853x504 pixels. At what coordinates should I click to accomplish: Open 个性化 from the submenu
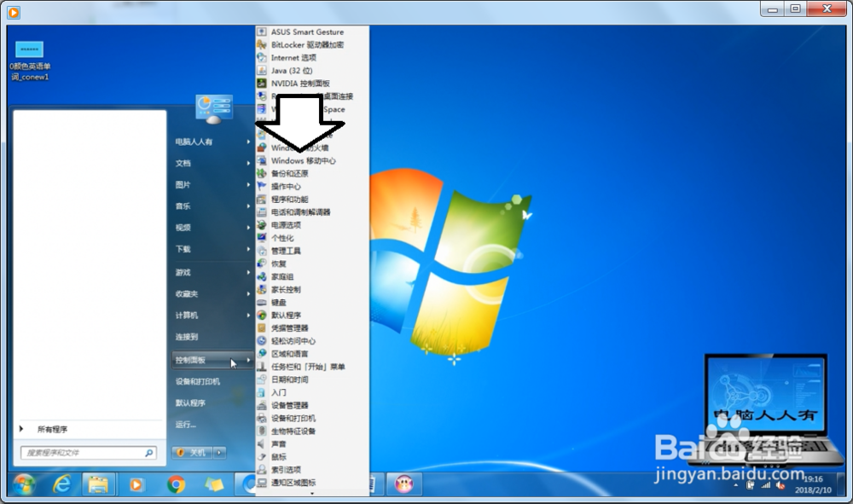(283, 237)
